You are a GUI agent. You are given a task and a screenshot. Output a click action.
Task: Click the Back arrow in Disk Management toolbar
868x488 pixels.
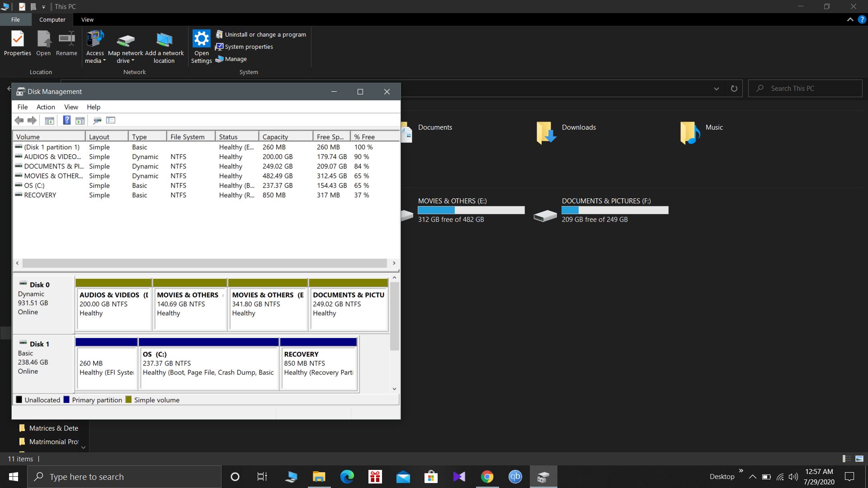click(x=19, y=120)
